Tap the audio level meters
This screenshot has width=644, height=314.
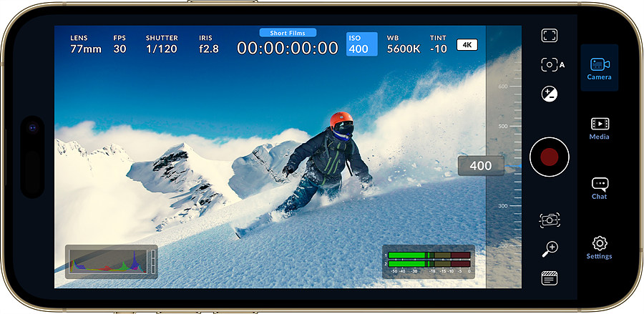(x=429, y=262)
